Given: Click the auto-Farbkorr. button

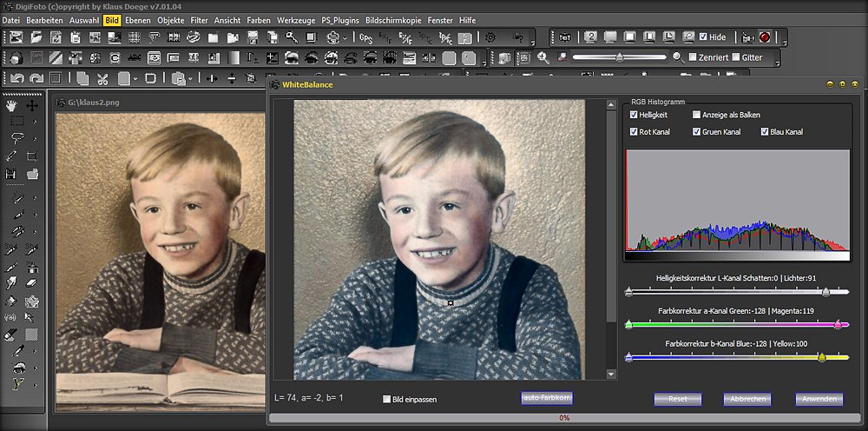Looking at the screenshot, I should tap(547, 398).
